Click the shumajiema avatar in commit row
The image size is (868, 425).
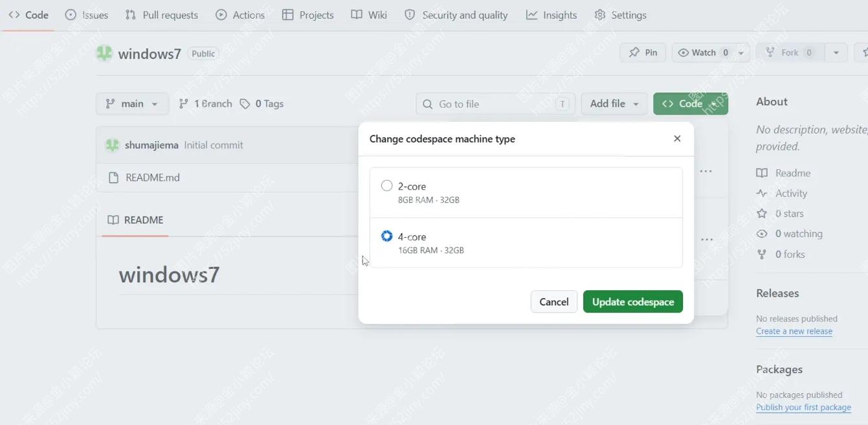pyautogui.click(x=113, y=145)
